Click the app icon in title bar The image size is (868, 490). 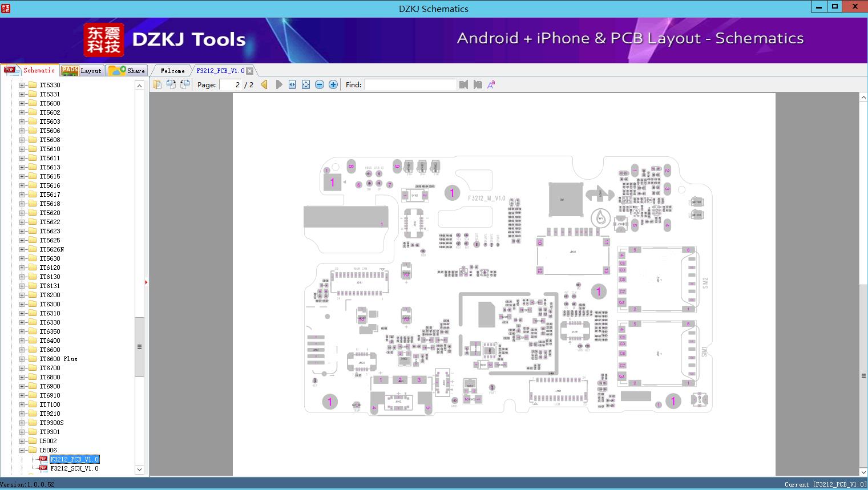point(5,9)
